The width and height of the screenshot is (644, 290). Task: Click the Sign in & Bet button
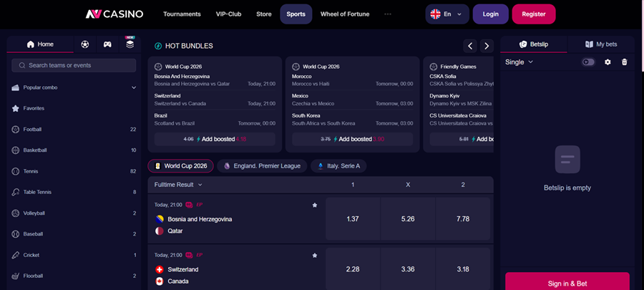coord(567,283)
